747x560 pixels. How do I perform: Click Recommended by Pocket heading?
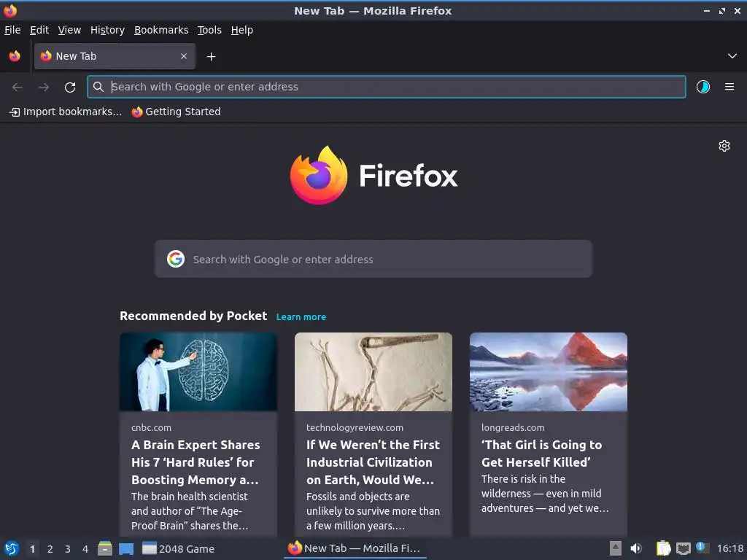click(x=193, y=316)
